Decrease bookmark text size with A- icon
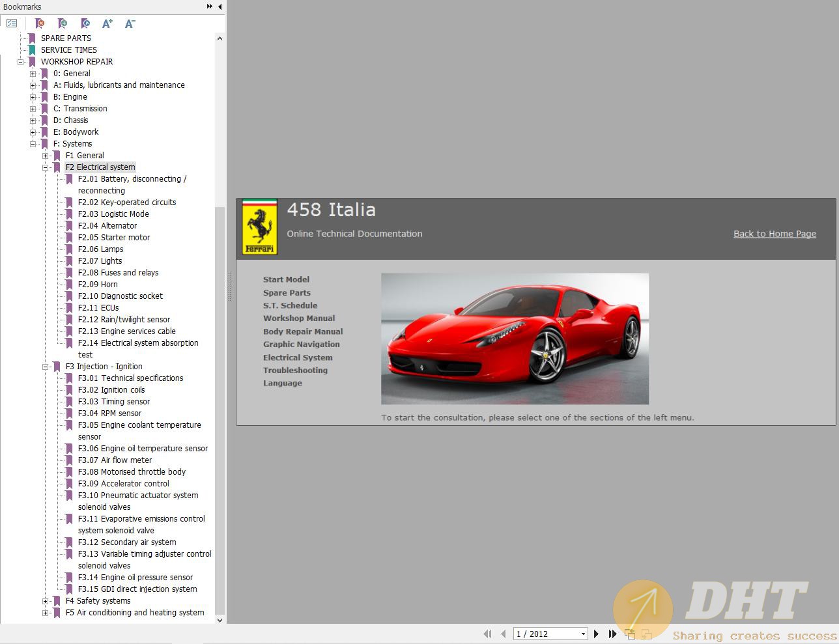This screenshot has height=644, width=839. point(130,23)
